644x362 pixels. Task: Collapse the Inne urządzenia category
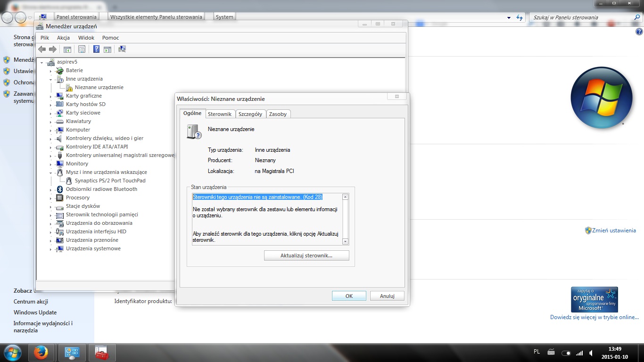[50, 79]
